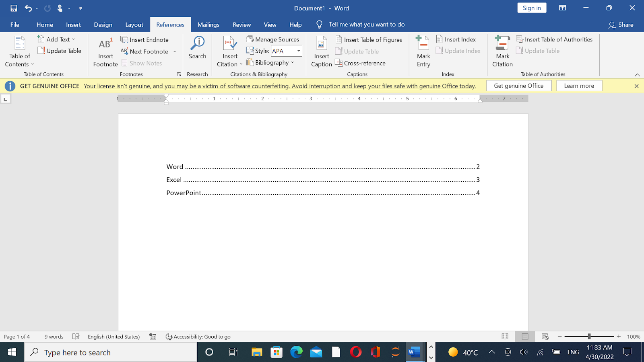Click Insert Caption

click(322, 52)
